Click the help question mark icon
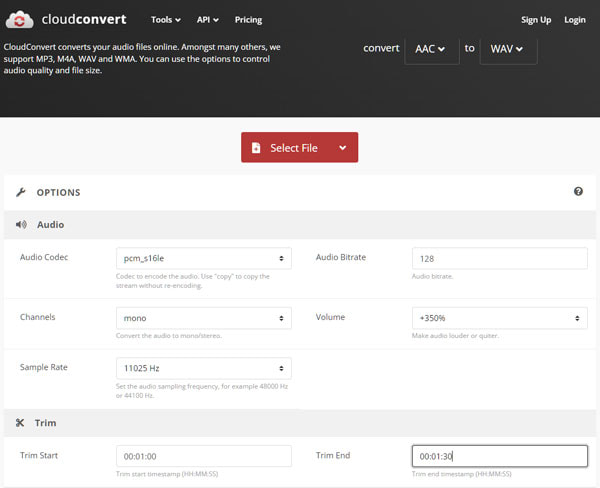Screen dimensions: 600x488 pos(578,192)
